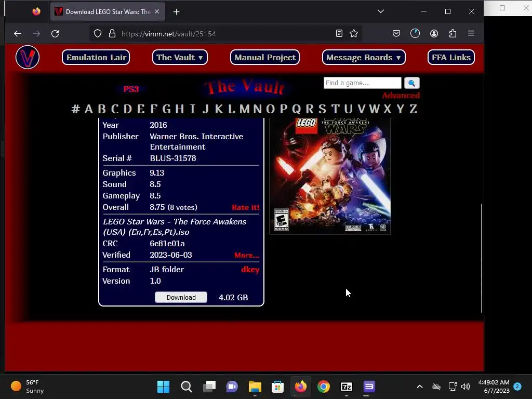This screenshot has width=532, height=399.
Task: Click the dkey link
Action: pyautogui.click(x=250, y=270)
